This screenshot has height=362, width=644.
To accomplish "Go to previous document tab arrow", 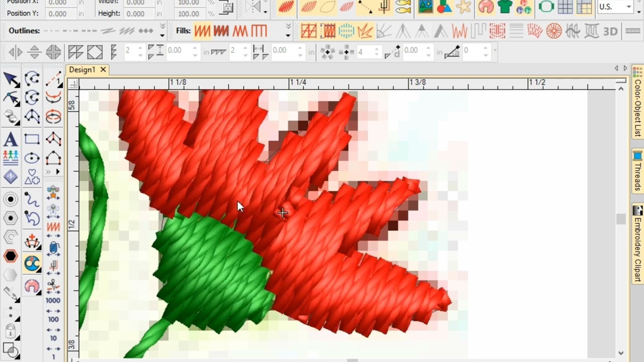I will pos(616,68).
